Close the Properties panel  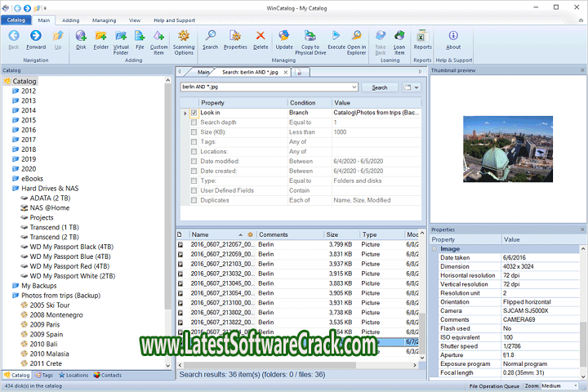coord(582,229)
